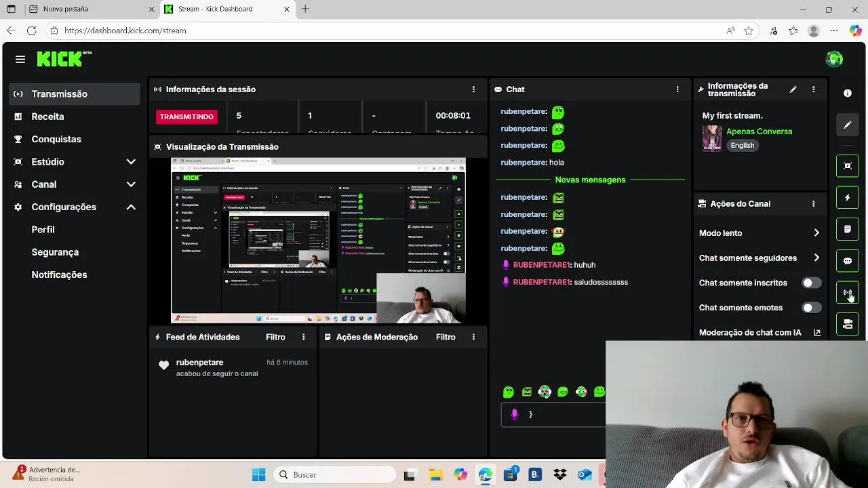Screen dimensions: 868x488
Task: Open external link icon for Moderação de chat com IA
Action: [816, 333]
